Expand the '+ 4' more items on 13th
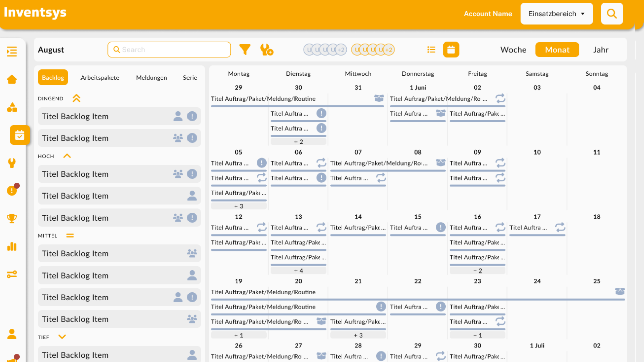Viewport: 644px width, 362px height. (298, 270)
